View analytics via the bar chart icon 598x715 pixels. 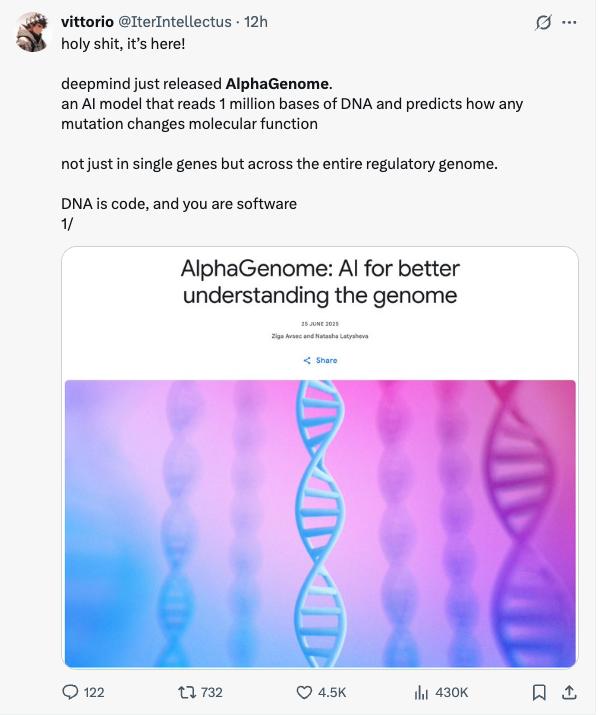tap(421, 693)
